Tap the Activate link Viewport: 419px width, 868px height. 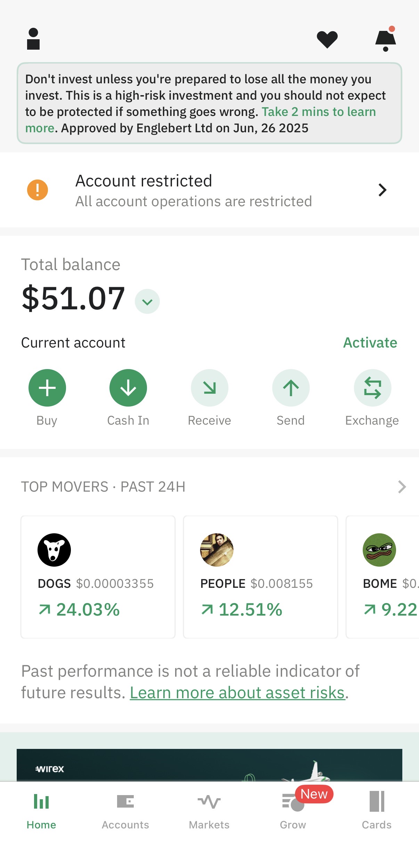point(370,343)
